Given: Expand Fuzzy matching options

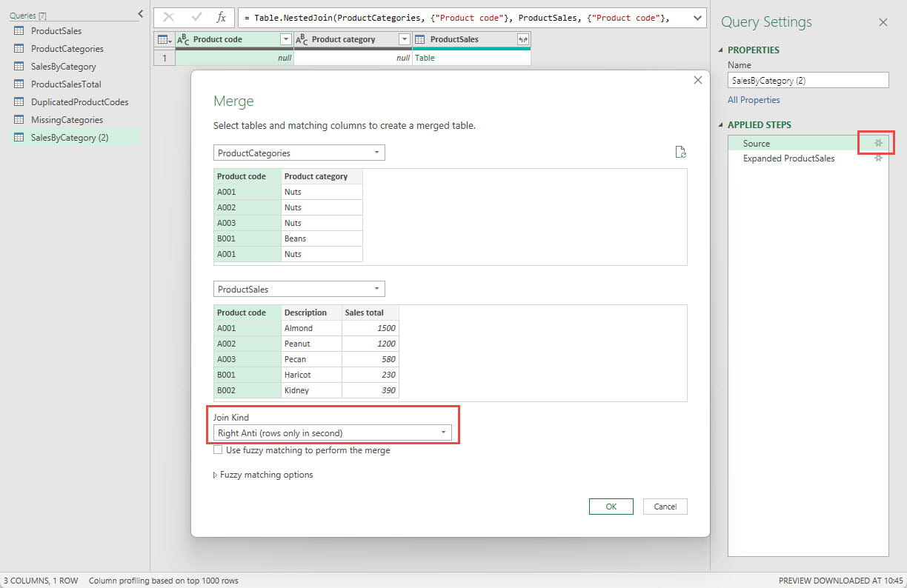Looking at the screenshot, I should pyautogui.click(x=263, y=475).
